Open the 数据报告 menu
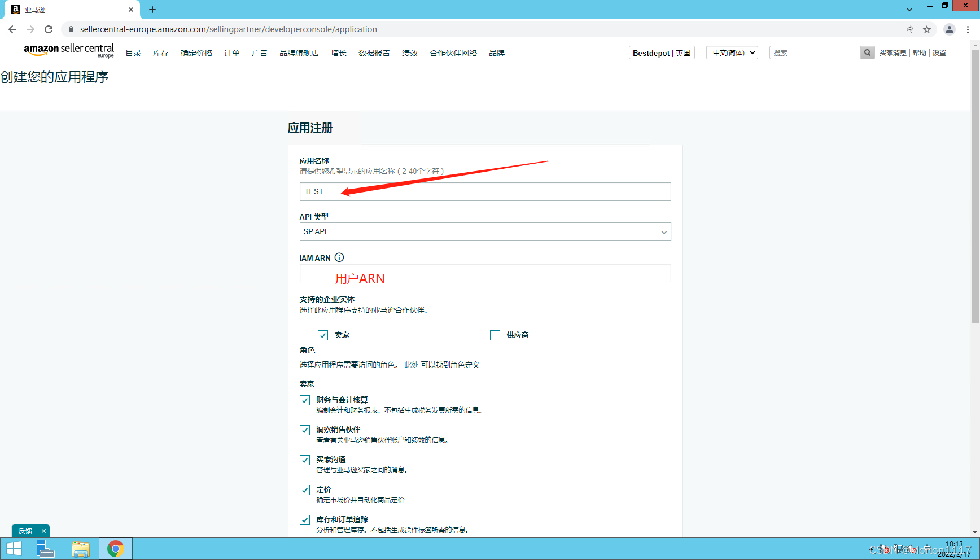This screenshot has width=980, height=560. [374, 53]
